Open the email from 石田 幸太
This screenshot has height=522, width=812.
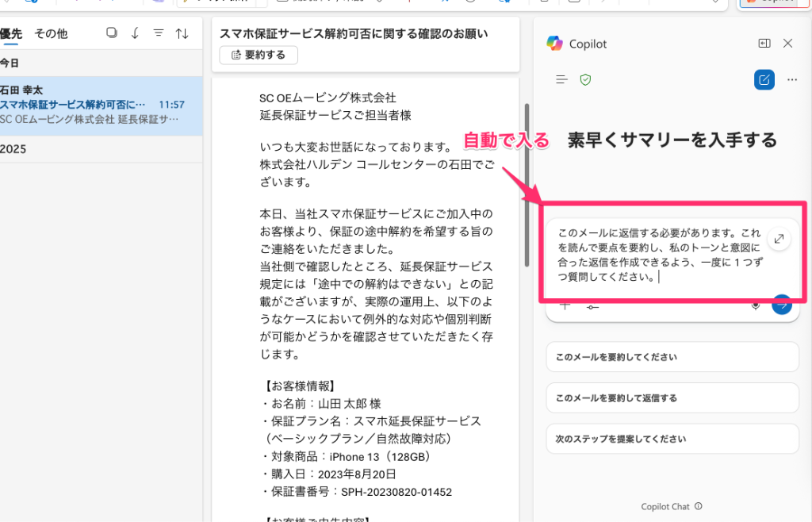[x=95, y=105]
